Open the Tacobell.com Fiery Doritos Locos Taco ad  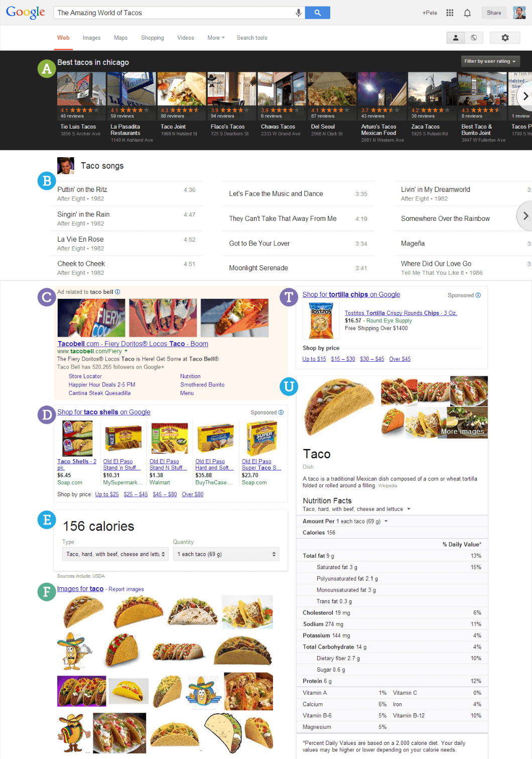click(133, 344)
